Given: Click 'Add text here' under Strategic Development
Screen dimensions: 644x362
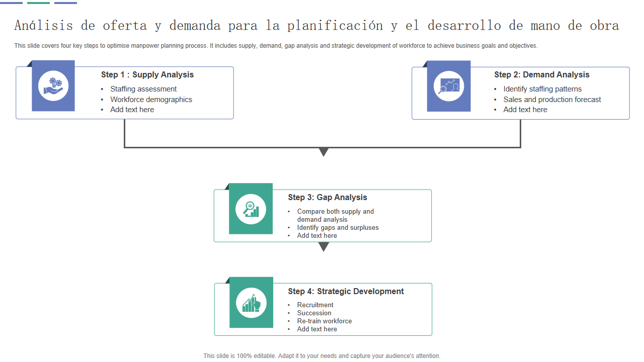Looking at the screenshot, I should [x=317, y=329].
